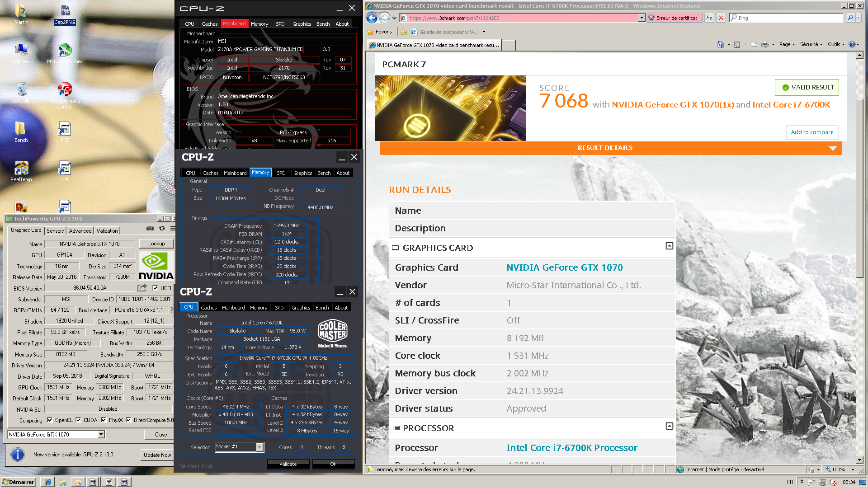Switch to SPD tab in top CPU-Z window

click(280, 24)
